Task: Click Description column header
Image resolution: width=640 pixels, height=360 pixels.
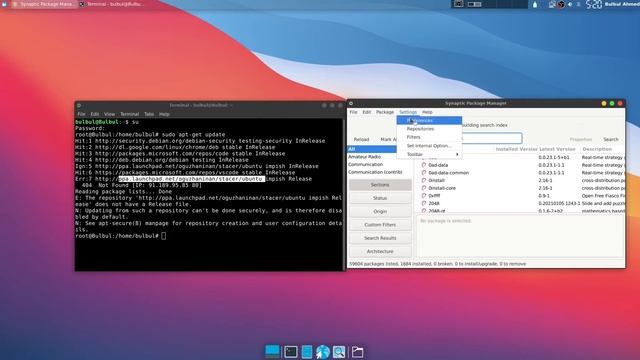Action: point(597,149)
